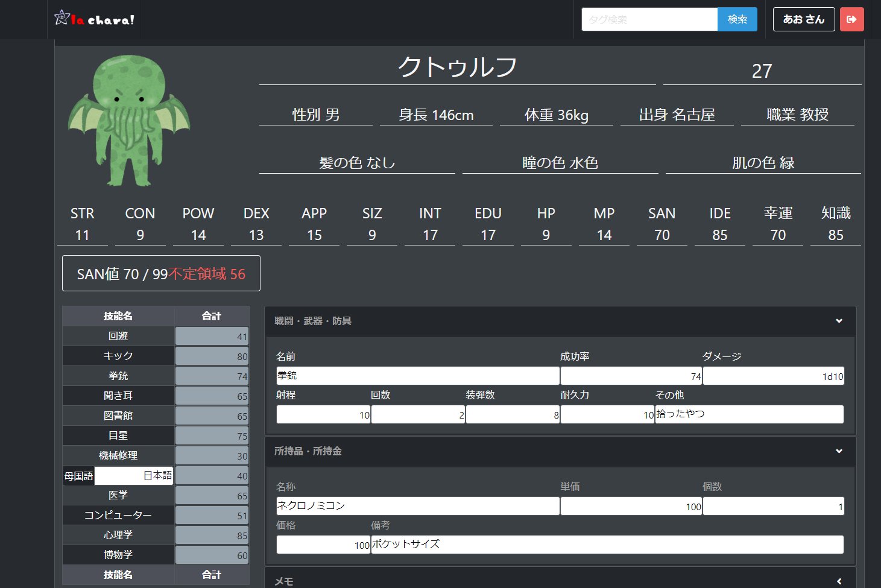Click the 耐久力 durability field

pyautogui.click(x=607, y=414)
